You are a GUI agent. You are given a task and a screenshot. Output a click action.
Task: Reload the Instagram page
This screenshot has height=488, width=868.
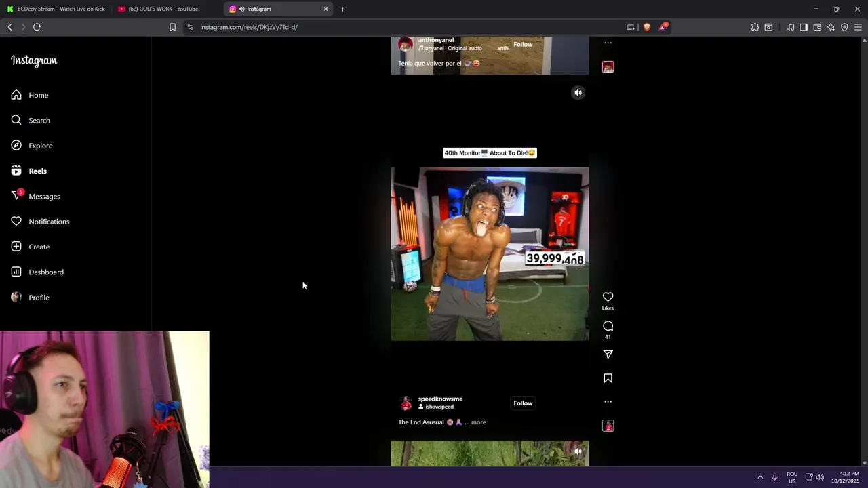coord(37,27)
